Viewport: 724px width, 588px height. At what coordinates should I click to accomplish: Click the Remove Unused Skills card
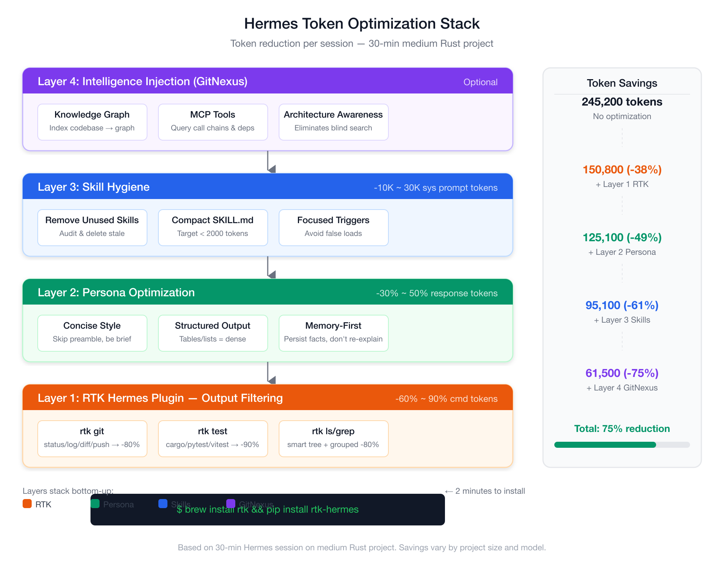pyautogui.click(x=92, y=228)
